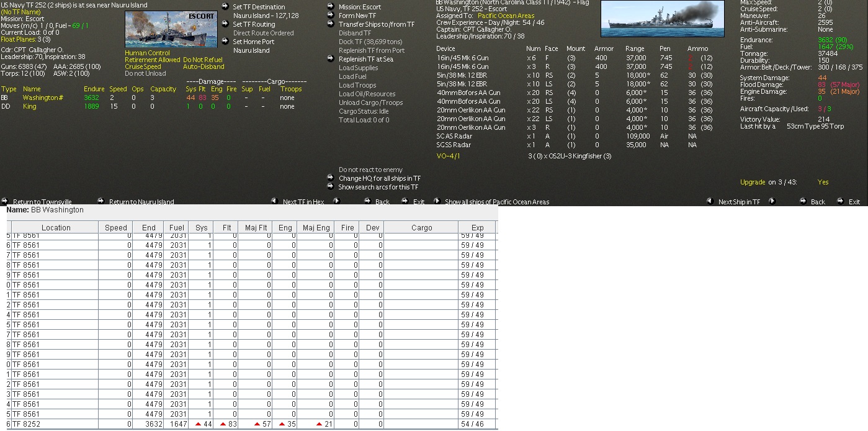Click Load Fuel option
Viewport: 868px width, 431px height.
click(x=352, y=76)
